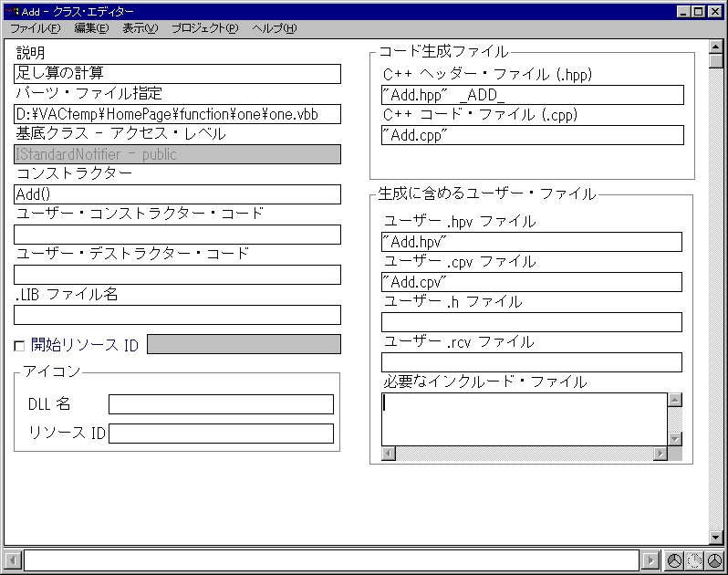The width and height of the screenshot is (728, 575).
Task: Click the dithered middle pie view icon
Action: click(694, 561)
